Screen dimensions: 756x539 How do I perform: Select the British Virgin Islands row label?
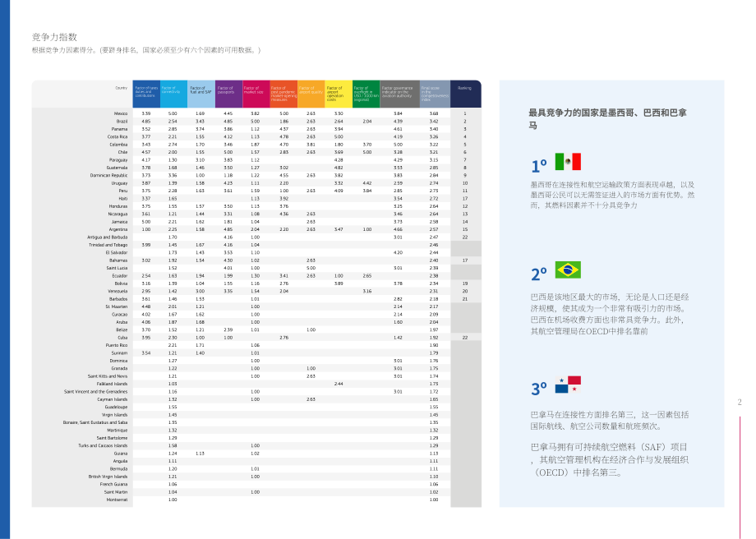click(x=108, y=477)
